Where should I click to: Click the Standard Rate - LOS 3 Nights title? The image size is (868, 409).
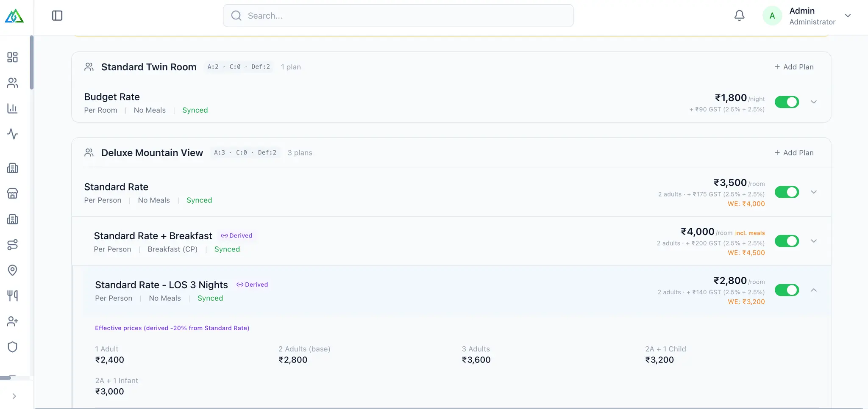(161, 285)
